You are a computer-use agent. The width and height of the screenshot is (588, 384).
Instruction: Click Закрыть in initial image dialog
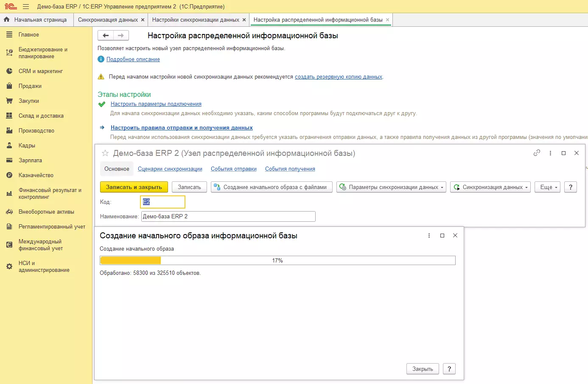pyautogui.click(x=423, y=369)
